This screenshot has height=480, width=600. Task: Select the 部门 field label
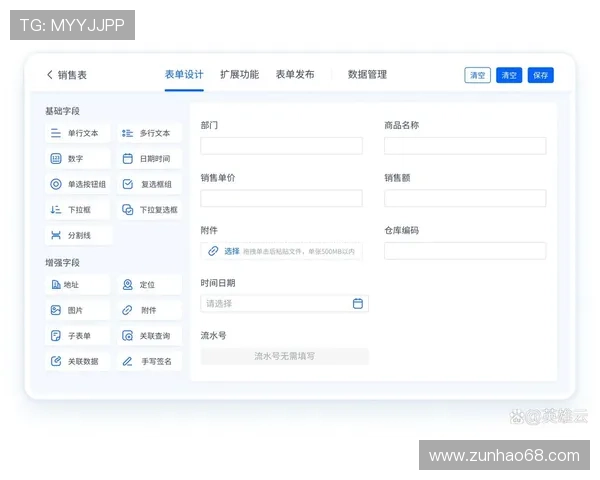[x=209, y=125]
